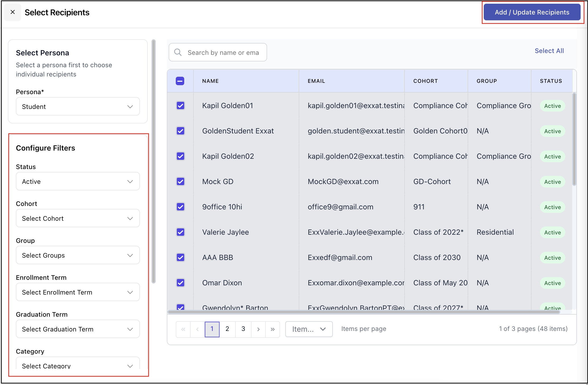Image resolution: width=588 pixels, height=385 pixels.
Task: Open Items per page dropdown
Action: [309, 329]
